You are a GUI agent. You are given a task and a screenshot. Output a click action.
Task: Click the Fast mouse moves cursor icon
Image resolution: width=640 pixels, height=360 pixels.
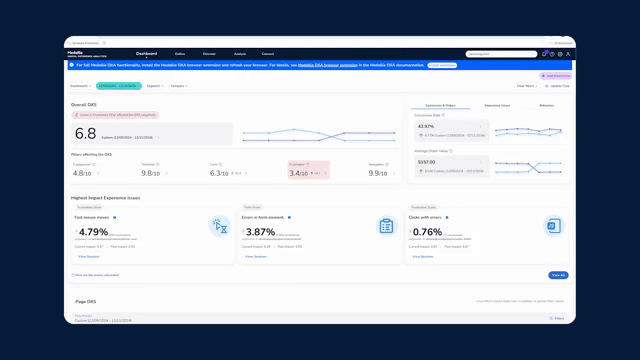(x=220, y=226)
